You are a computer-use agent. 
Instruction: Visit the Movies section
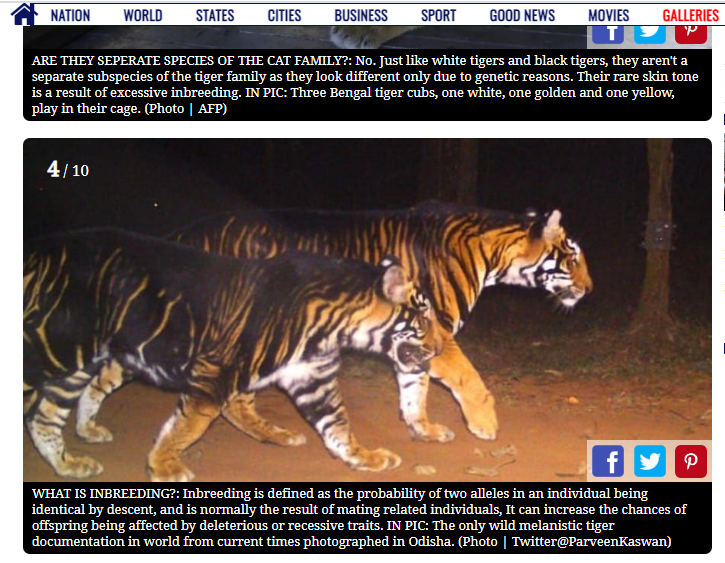click(608, 16)
